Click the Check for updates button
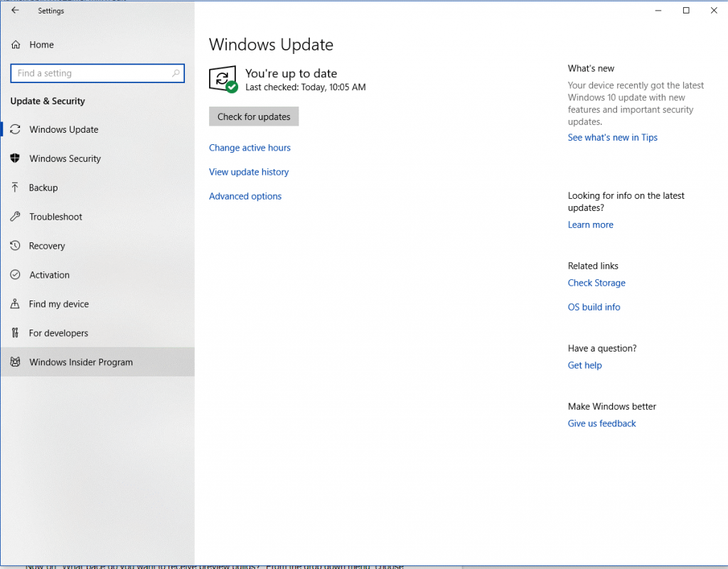 tap(254, 116)
